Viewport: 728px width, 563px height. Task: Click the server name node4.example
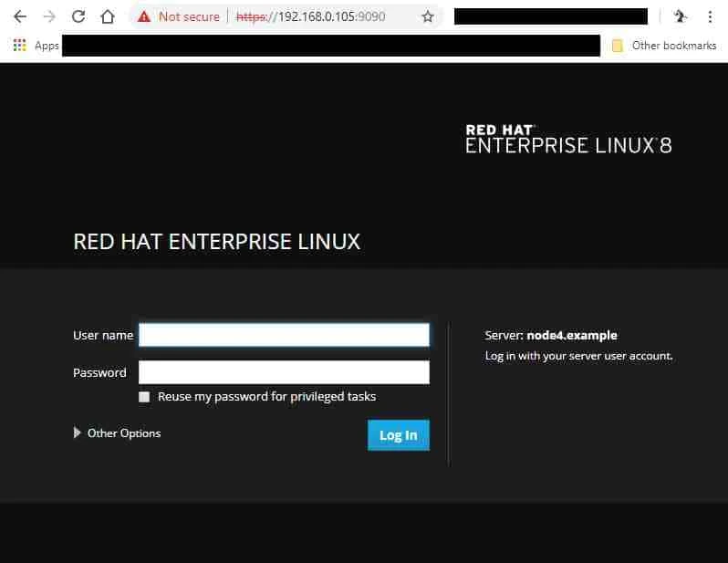point(572,336)
